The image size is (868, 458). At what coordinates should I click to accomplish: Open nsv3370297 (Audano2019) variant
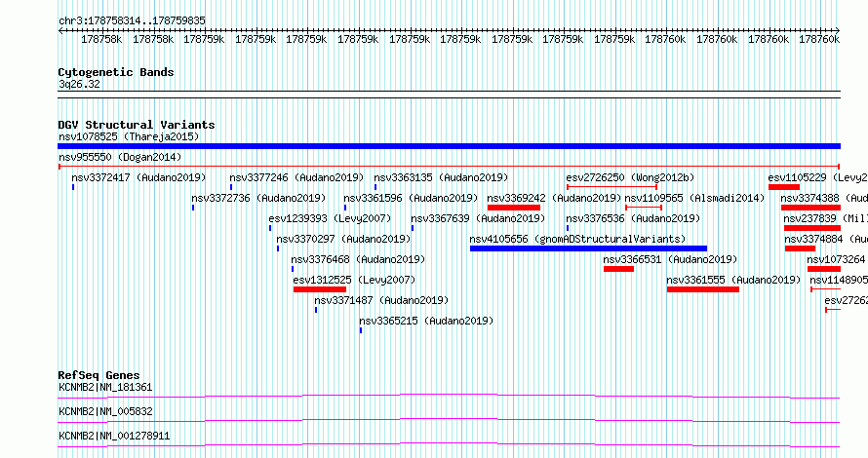coord(343,239)
